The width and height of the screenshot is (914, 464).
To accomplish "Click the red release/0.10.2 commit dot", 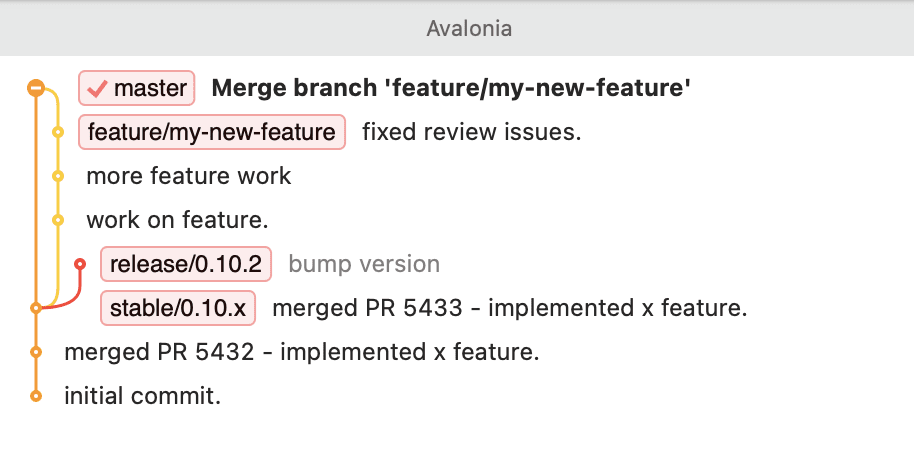I will pyautogui.click(x=81, y=264).
